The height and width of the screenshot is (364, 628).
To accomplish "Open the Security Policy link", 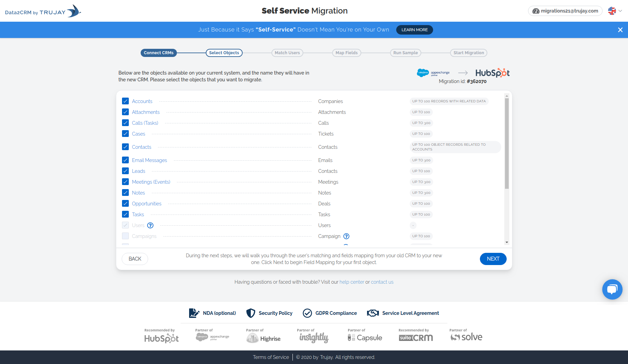I will coord(276,313).
